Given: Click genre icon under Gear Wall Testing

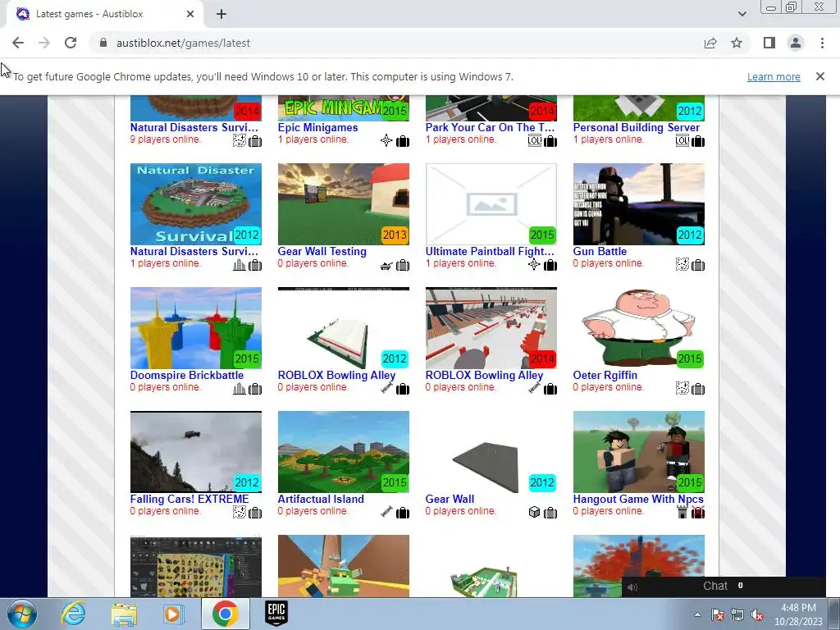Looking at the screenshot, I should [386, 265].
